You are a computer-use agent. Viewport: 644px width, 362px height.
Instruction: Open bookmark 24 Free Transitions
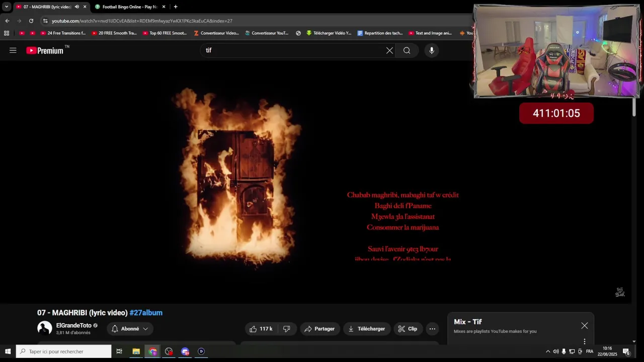pyautogui.click(x=63, y=33)
